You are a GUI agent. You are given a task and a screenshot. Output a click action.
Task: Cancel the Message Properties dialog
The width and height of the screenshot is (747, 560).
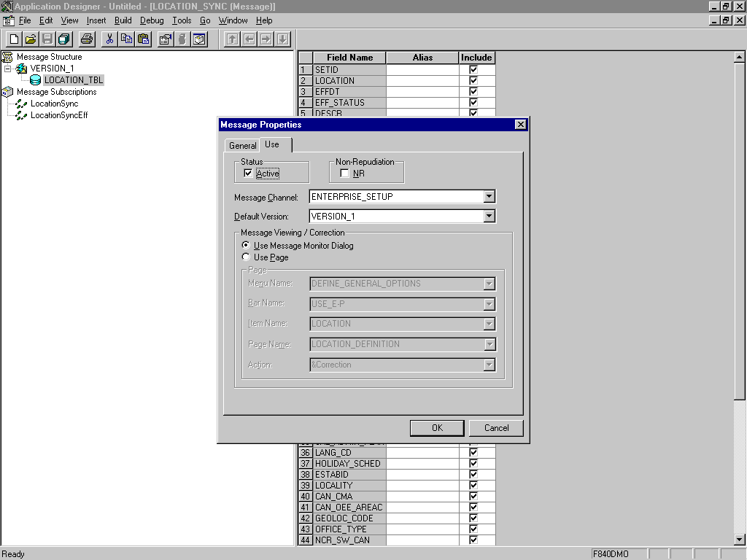coord(496,428)
